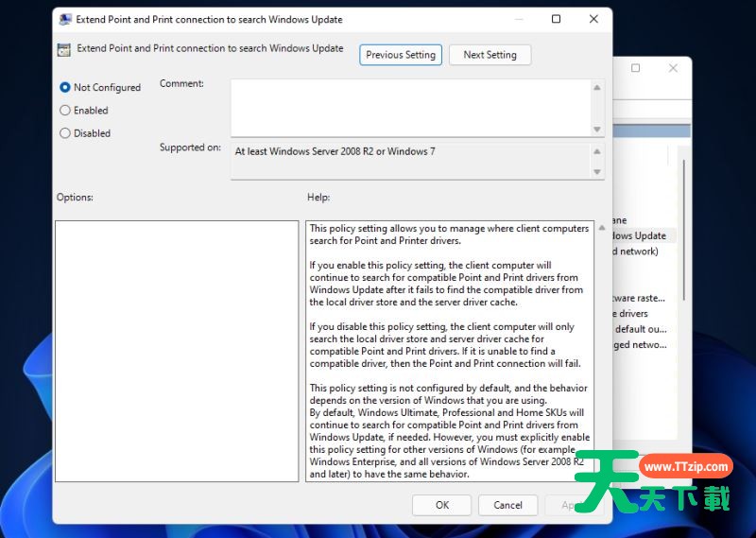Cancel the policy dialog
756x538 pixels.
coord(507,505)
